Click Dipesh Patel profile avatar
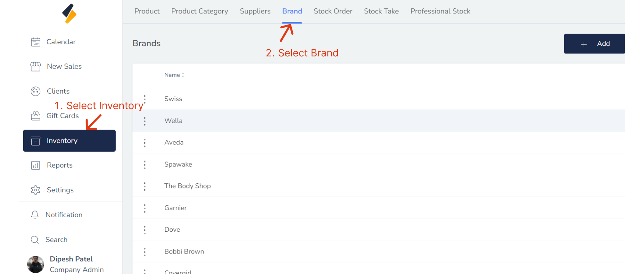644x274 pixels. click(x=36, y=264)
